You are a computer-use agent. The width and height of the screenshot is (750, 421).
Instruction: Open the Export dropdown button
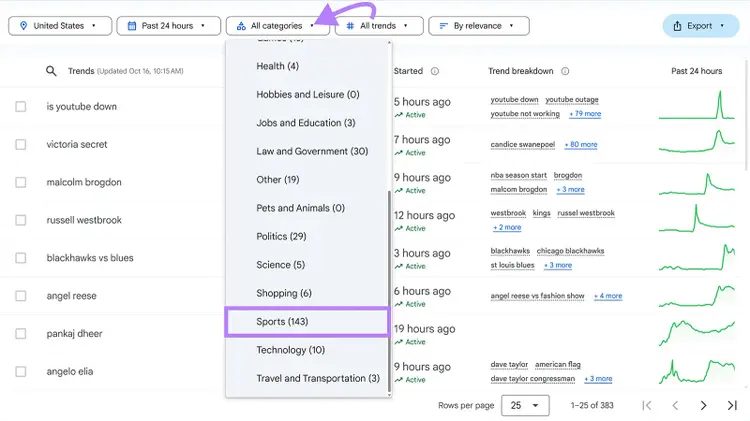click(x=701, y=26)
